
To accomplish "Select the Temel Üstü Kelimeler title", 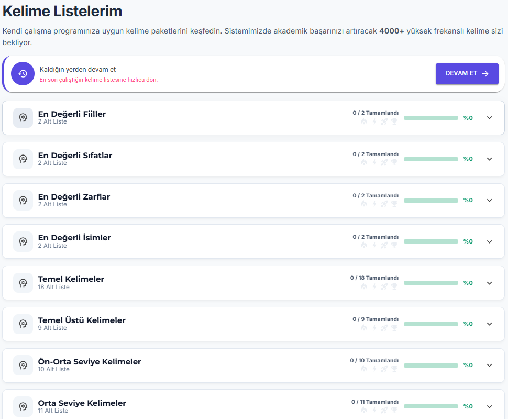I will point(82,320).
